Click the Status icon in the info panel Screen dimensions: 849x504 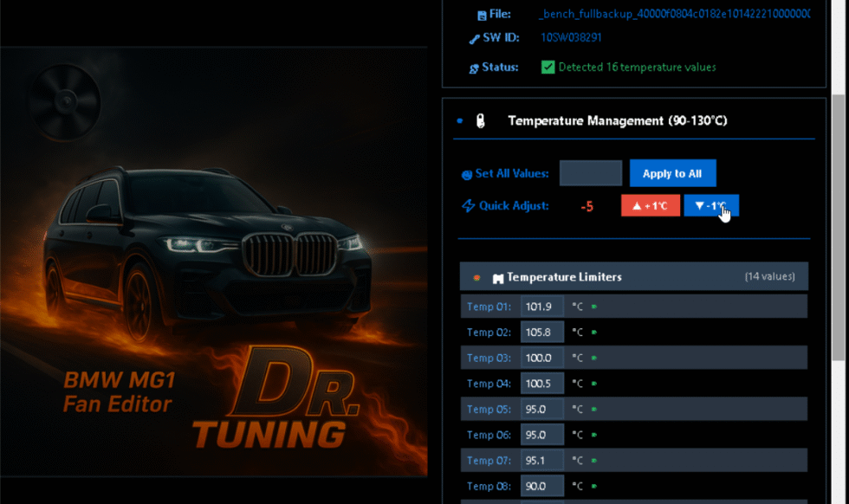click(x=474, y=68)
